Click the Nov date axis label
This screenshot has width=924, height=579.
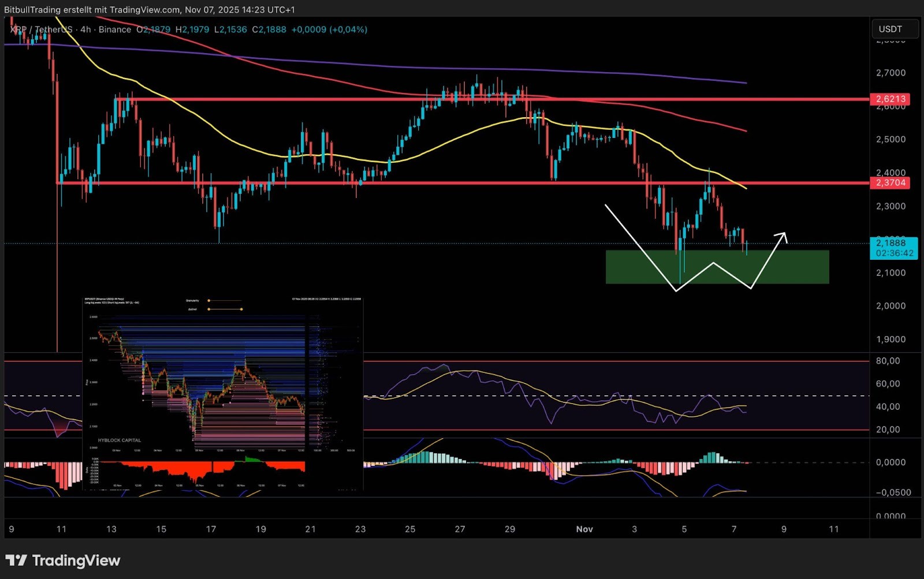[584, 529]
